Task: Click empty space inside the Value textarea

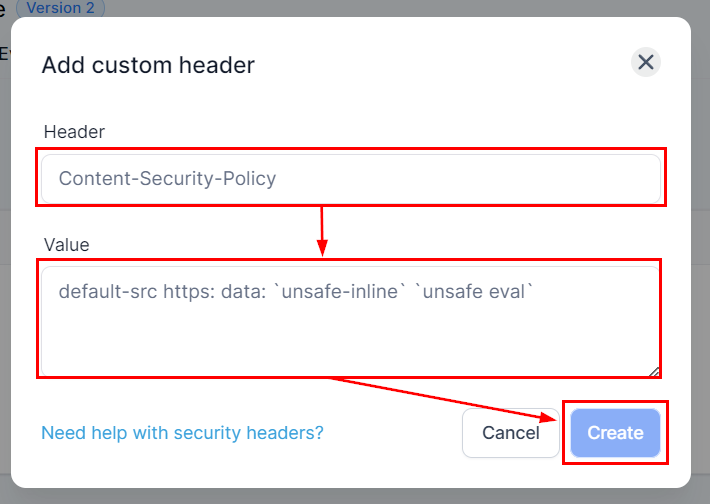Action: (351, 342)
